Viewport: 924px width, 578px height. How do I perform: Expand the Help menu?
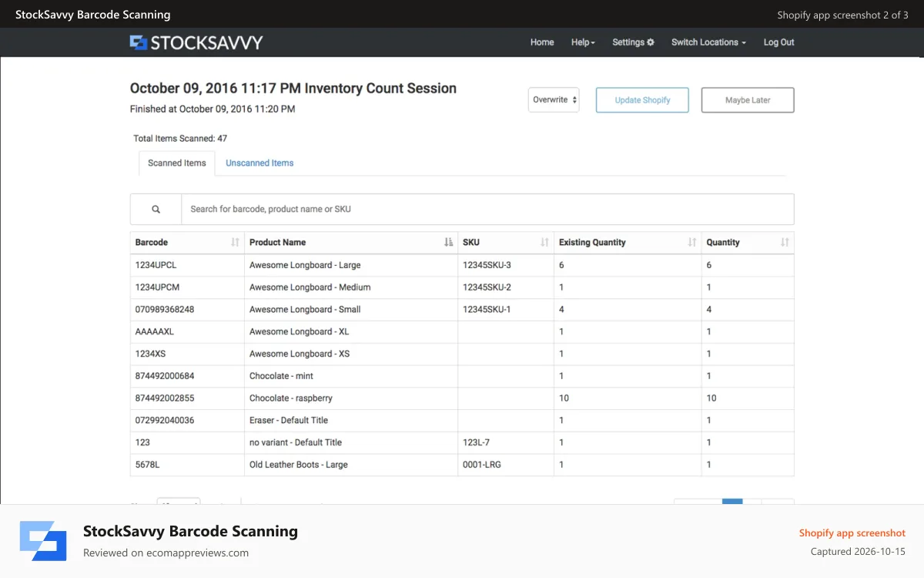click(583, 42)
